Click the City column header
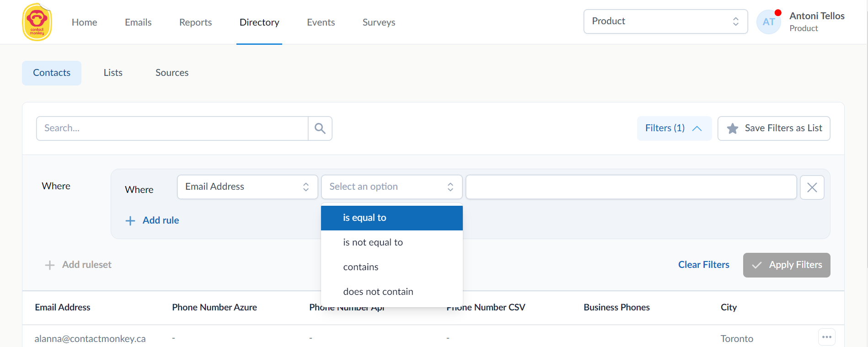The height and width of the screenshot is (347, 868). pos(729,308)
